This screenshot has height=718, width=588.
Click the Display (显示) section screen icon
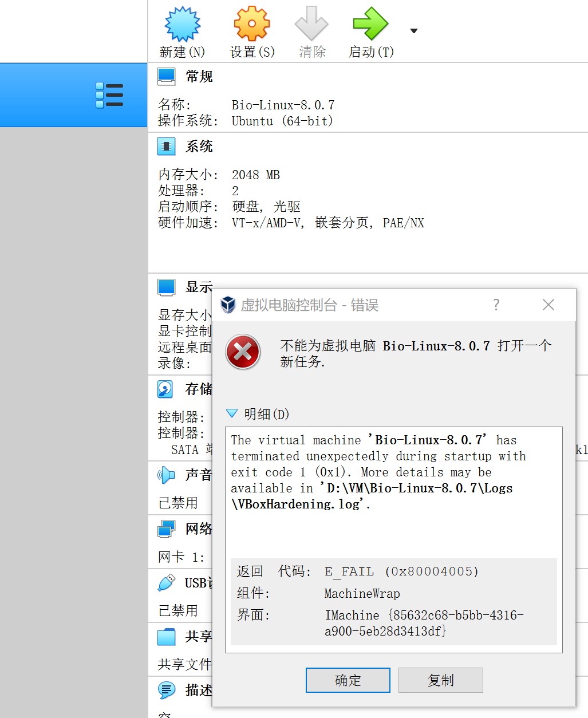point(167,287)
